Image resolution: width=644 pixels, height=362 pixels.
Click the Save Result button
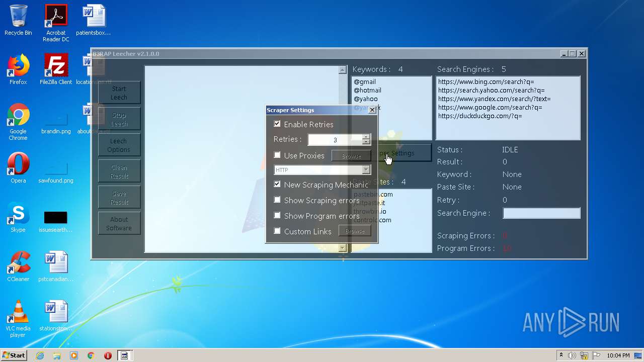(119, 198)
